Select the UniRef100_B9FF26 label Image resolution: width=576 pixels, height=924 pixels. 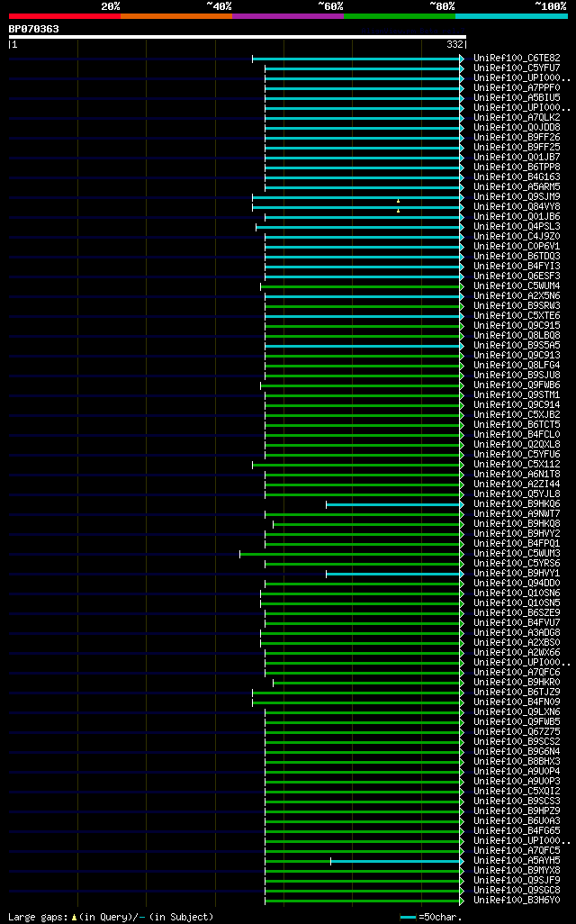pos(517,137)
